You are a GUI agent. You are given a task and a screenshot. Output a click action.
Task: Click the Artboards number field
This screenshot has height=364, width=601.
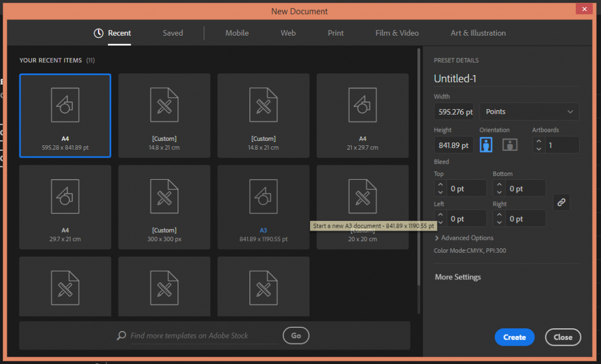click(562, 145)
